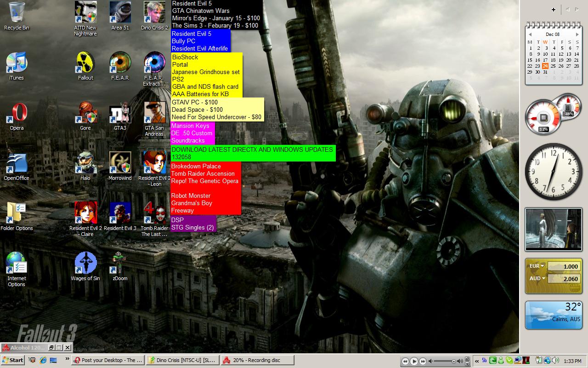Open the Fallout desktop shortcut

[85, 63]
